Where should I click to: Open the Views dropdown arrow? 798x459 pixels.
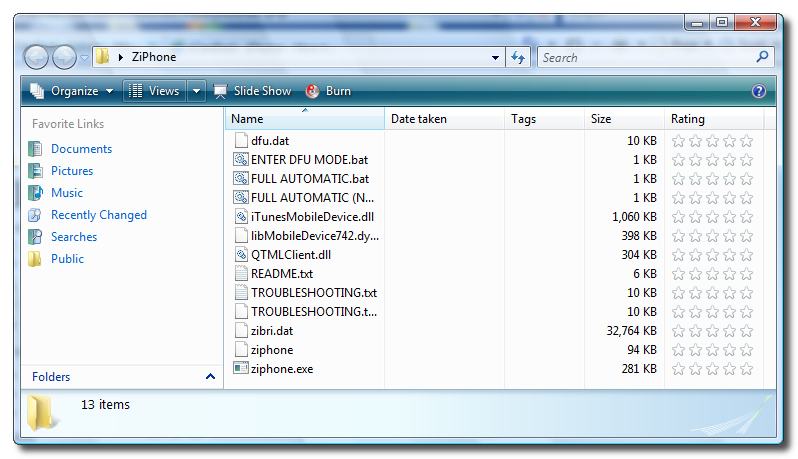pyautogui.click(x=196, y=92)
